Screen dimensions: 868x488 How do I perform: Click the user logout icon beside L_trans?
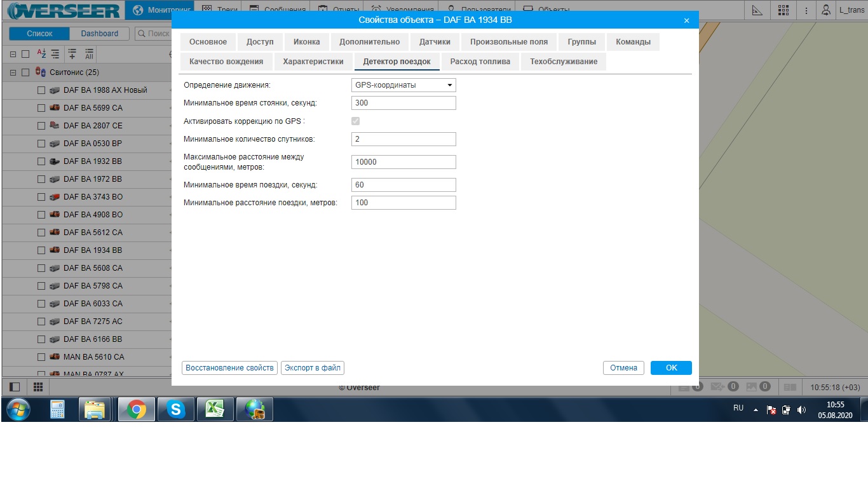(x=826, y=10)
